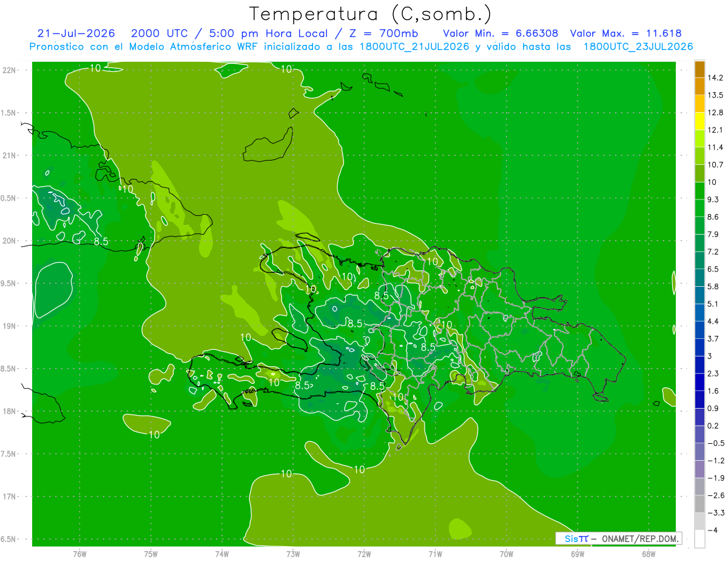This screenshot has width=728, height=562.
Task: Click the "ONAMET/REP.DOM." credit label
Action: pyautogui.click(x=640, y=538)
